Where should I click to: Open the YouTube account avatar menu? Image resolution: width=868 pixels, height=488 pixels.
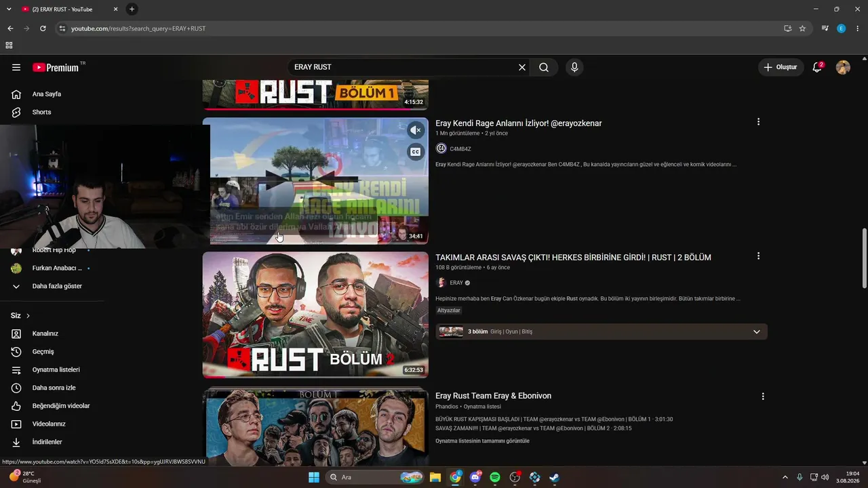843,67
